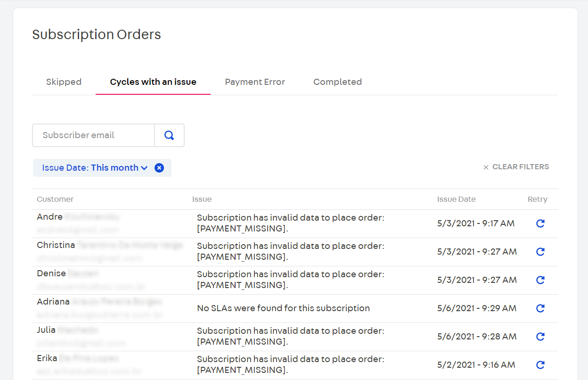Viewport: 588px width, 380px height.
Task: Retry Julia's subscription order
Action: tap(540, 337)
